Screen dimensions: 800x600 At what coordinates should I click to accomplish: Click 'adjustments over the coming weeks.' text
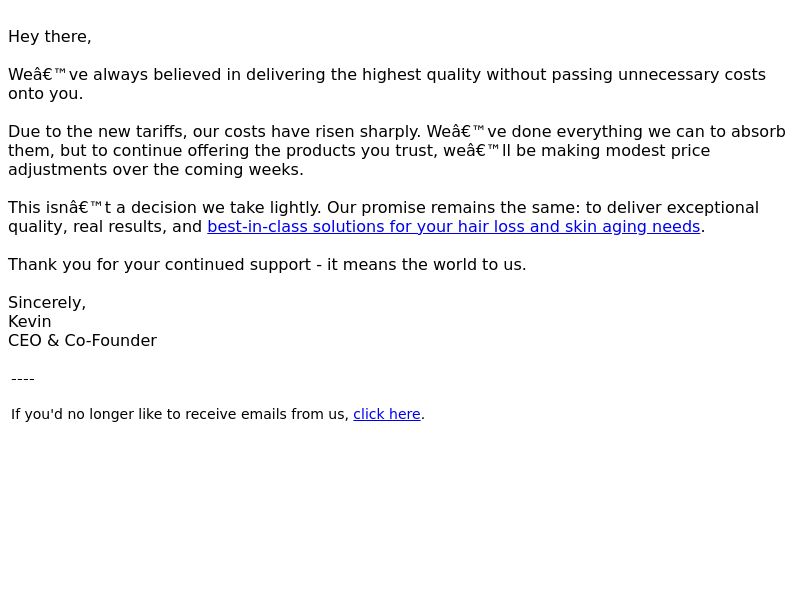tap(156, 169)
